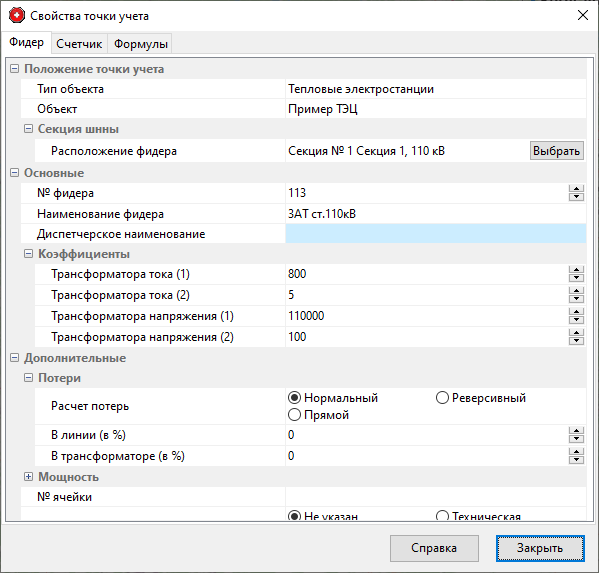Collapse the Потери subgroup
This screenshot has width=599, height=573.
[28, 378]
